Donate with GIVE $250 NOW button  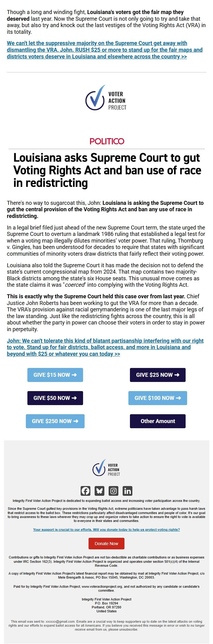click(55, 421)
